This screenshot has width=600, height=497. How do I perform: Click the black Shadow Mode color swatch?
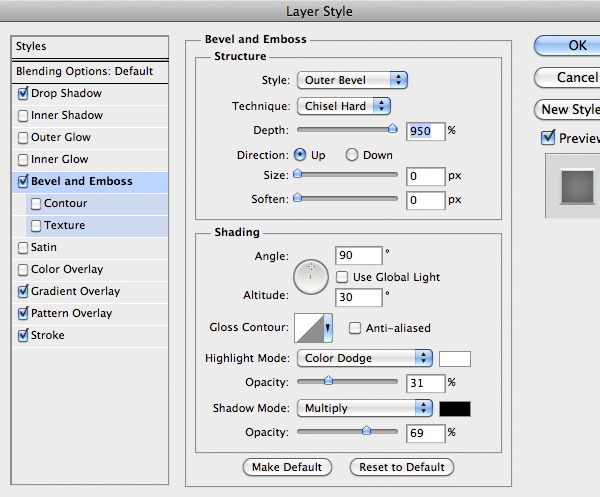[455, 408]
